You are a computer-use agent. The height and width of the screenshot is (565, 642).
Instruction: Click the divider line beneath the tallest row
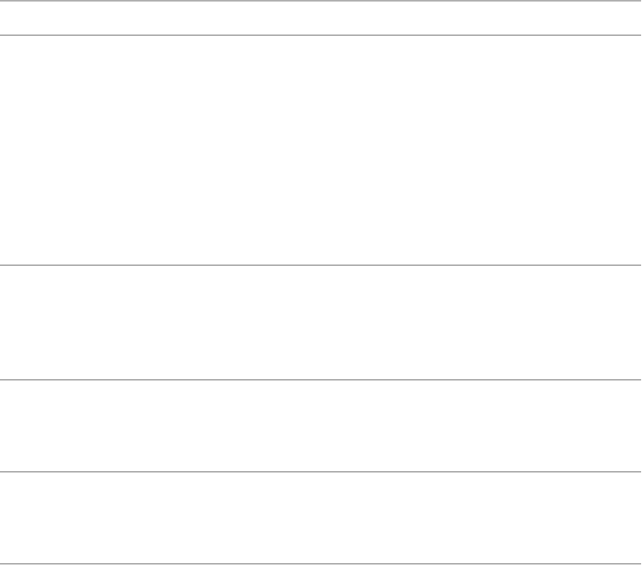(x=320, y=265)
